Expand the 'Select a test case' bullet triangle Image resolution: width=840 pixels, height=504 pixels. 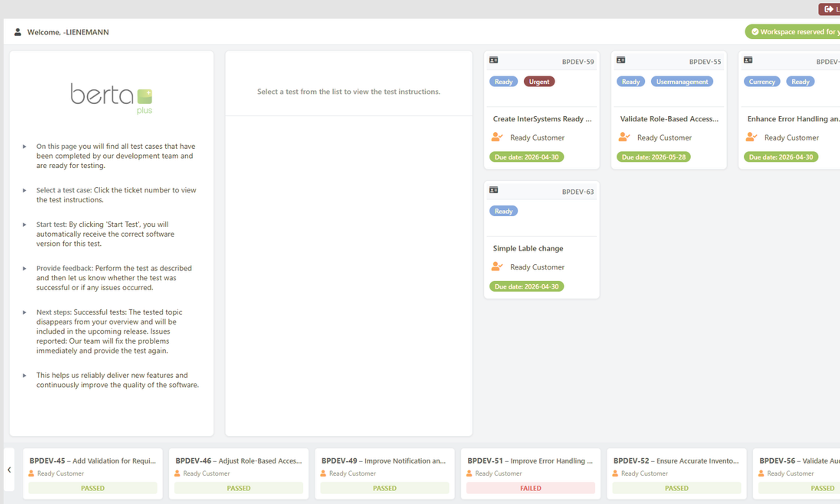pos(24,191)
